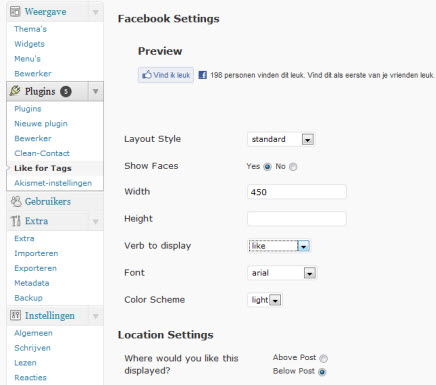
Task: Choose the Above Post radio option
Action: [323, 358]
